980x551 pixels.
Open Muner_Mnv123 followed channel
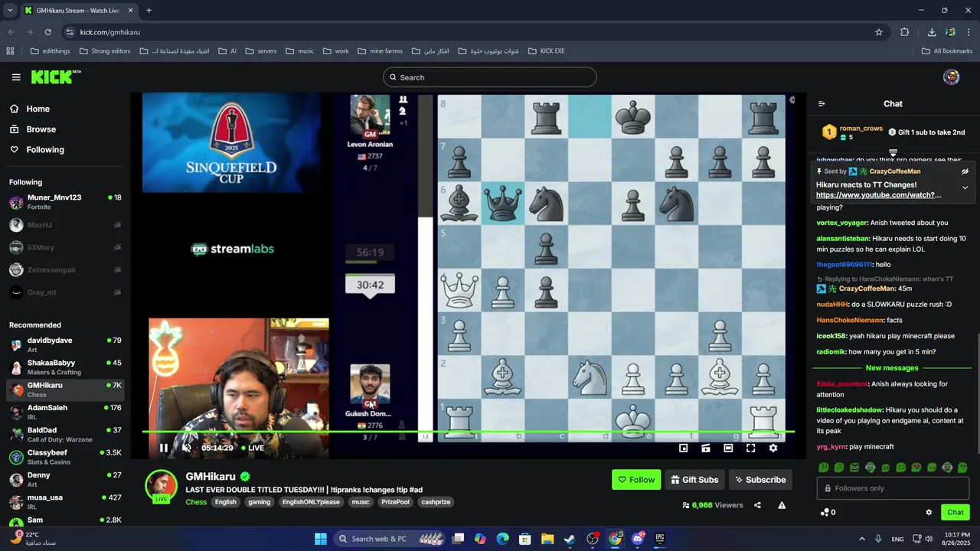click(x=64, y=202)
